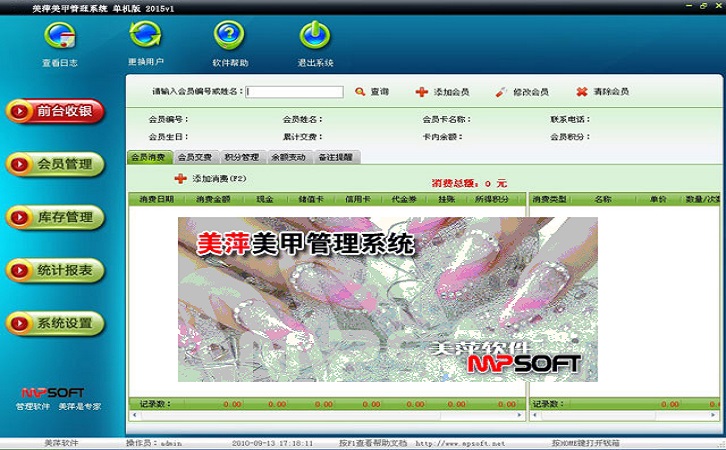The width and height of the screenshot is (726, 450).
Task: Open 系统设置 in the sidebar
Action: tap(55, 323)
